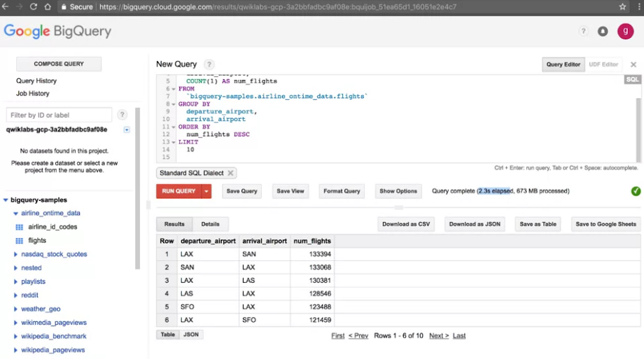Switch to Query Editor tab
The height and width of the screenshot is (359, 644).
[563, 64]
